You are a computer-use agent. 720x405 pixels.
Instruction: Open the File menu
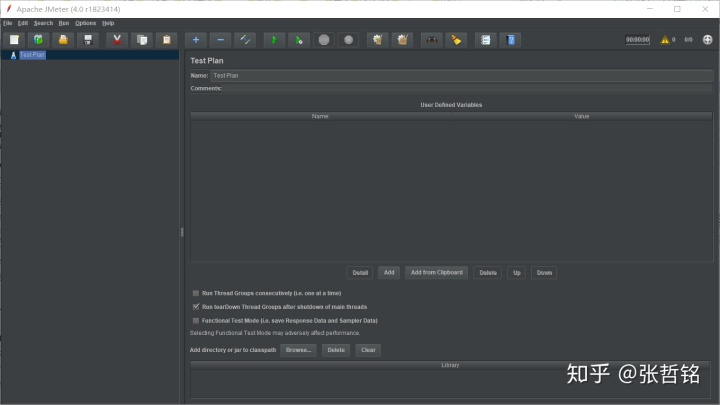click(8, 23)
